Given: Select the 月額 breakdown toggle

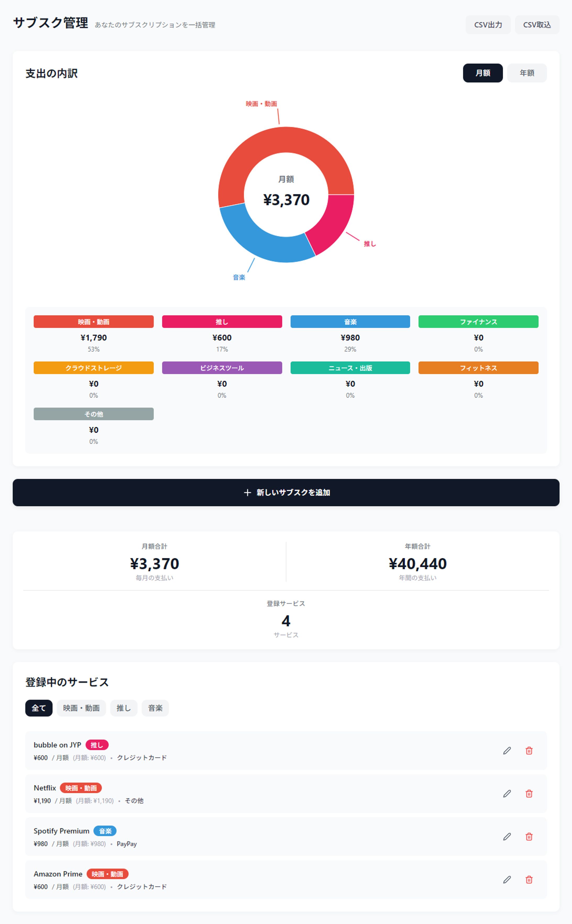Looking at the screenshot, I should pyautogui.click(x=482, y=73).
